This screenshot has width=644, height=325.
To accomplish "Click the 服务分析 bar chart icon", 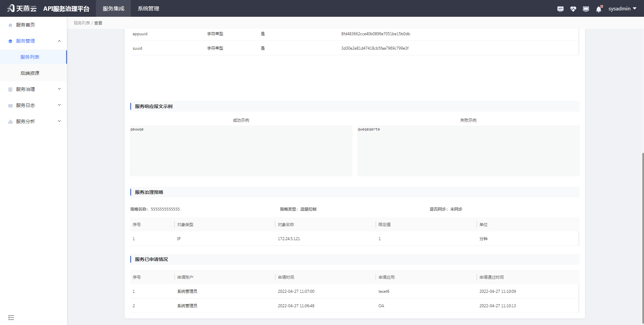I will [x=10, y=121].
